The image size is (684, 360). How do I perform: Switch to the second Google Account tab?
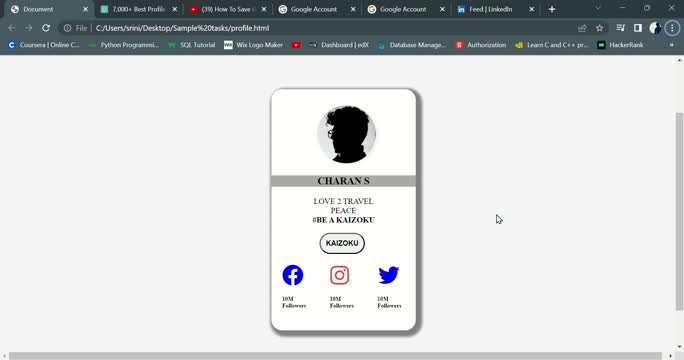406,9
